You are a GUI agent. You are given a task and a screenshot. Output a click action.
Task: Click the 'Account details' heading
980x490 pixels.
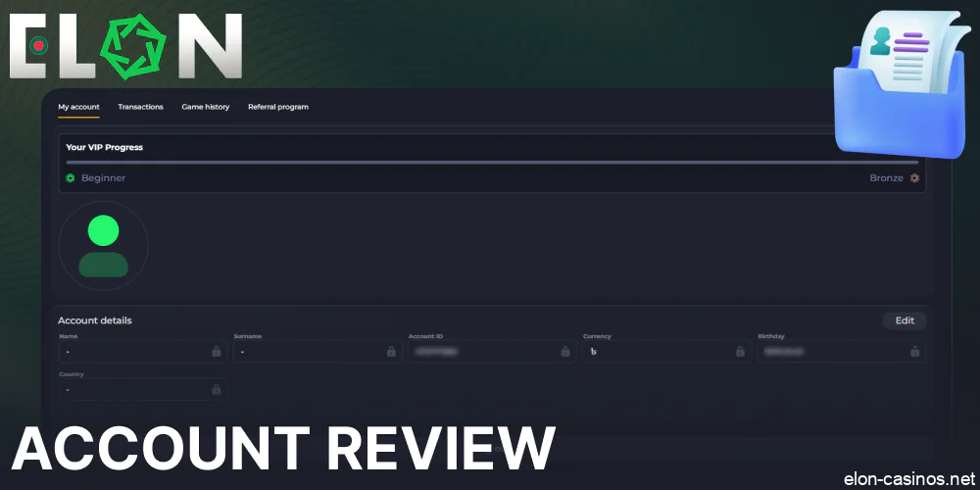pyautogui.click(x=95, y=320)
